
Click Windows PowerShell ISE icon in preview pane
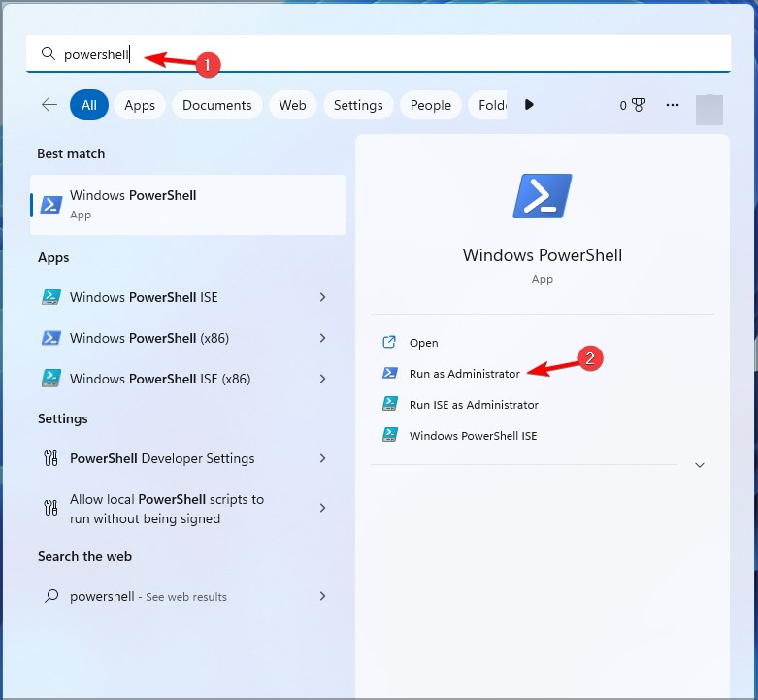coord(389,435)
